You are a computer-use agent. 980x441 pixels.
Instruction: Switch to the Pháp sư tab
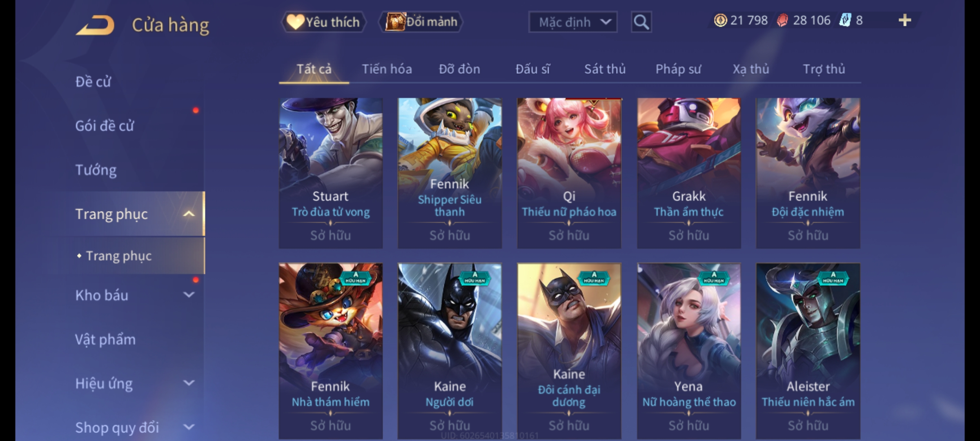pyautogui.click(x=678, y=69)
